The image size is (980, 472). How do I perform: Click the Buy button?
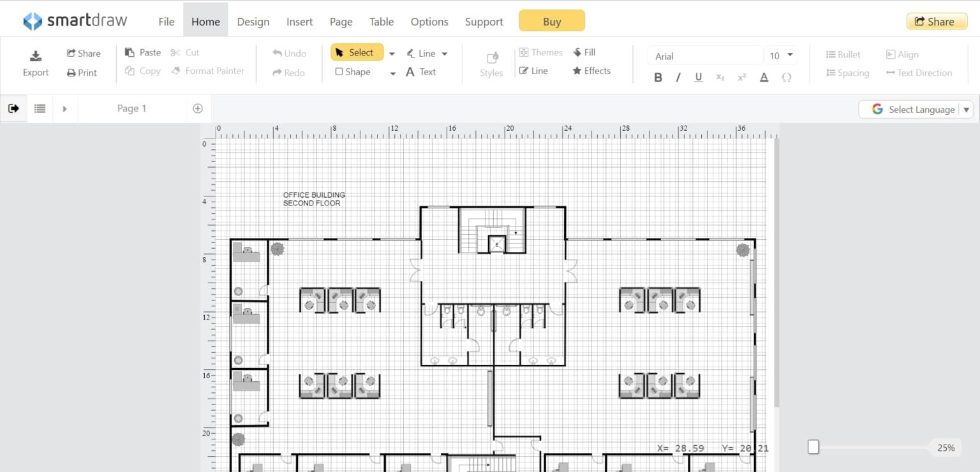pyautogui.click(x=551, y=20)
